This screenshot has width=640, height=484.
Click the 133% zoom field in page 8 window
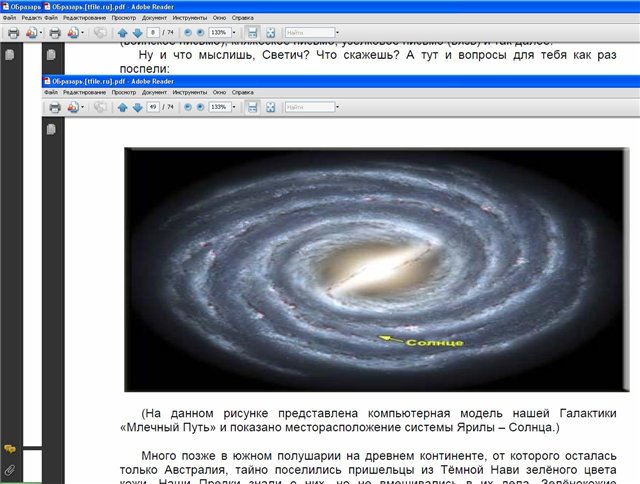tap(220, 32)
